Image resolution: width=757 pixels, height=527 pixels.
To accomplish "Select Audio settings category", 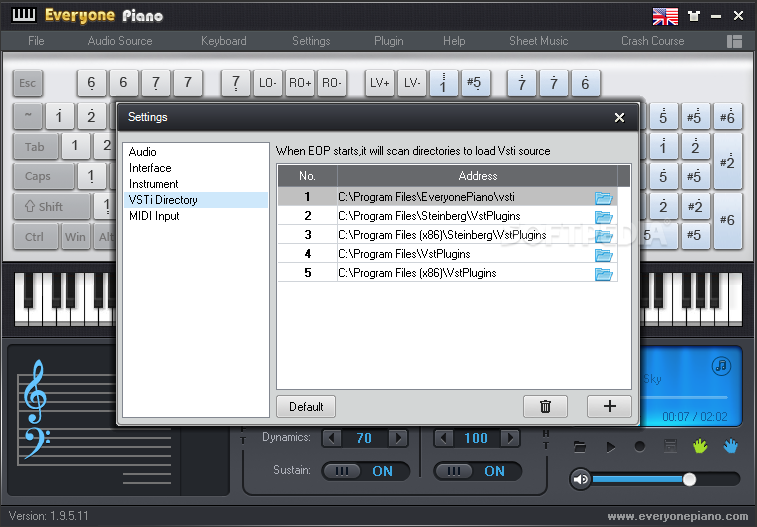I will [x=196, y=152].
